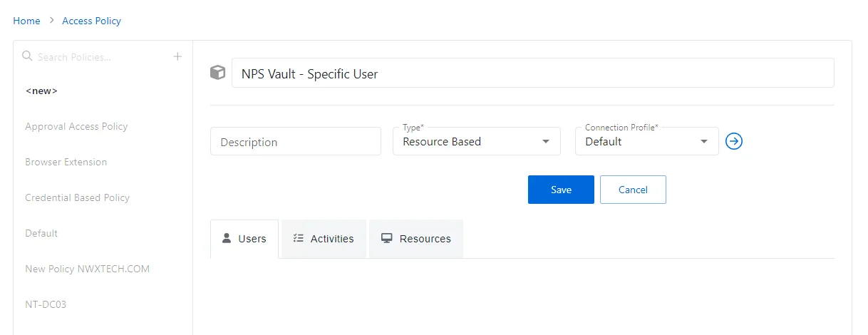Open the Connection Profile dropdown
868x335 pixels.
(x=647, y=141)
